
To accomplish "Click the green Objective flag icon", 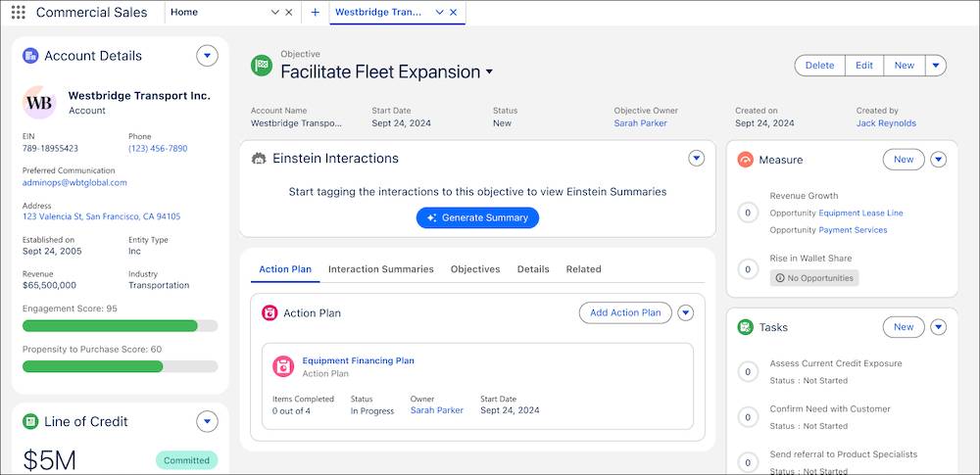I will click(x=261, y=66).
